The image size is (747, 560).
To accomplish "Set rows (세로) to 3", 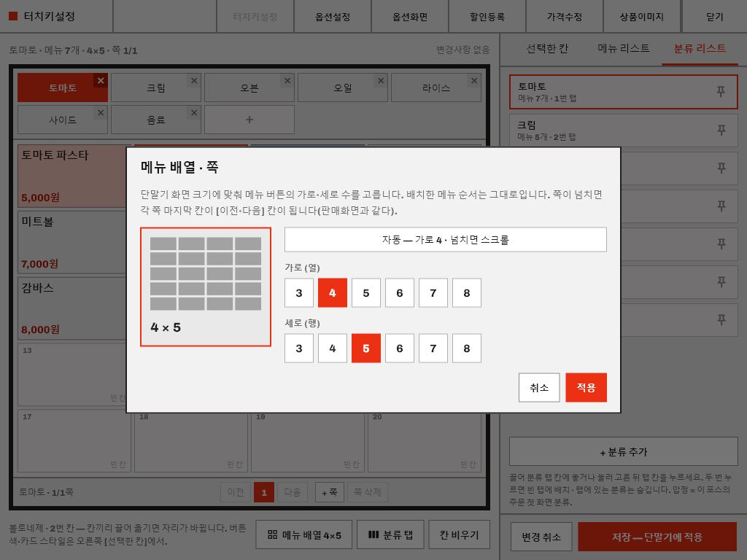I will point(299,348).
